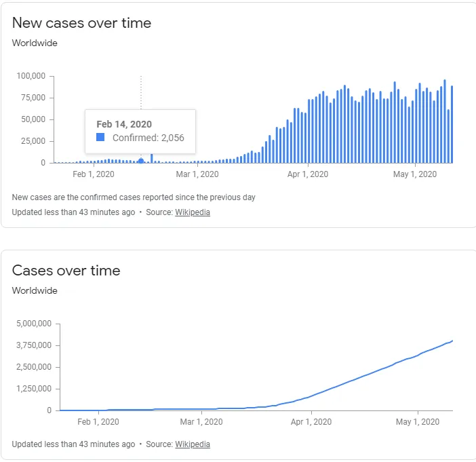Click 'May 1, 2020' on the bar chart axis
Viewport: 476px width, 462px height.
415,174
